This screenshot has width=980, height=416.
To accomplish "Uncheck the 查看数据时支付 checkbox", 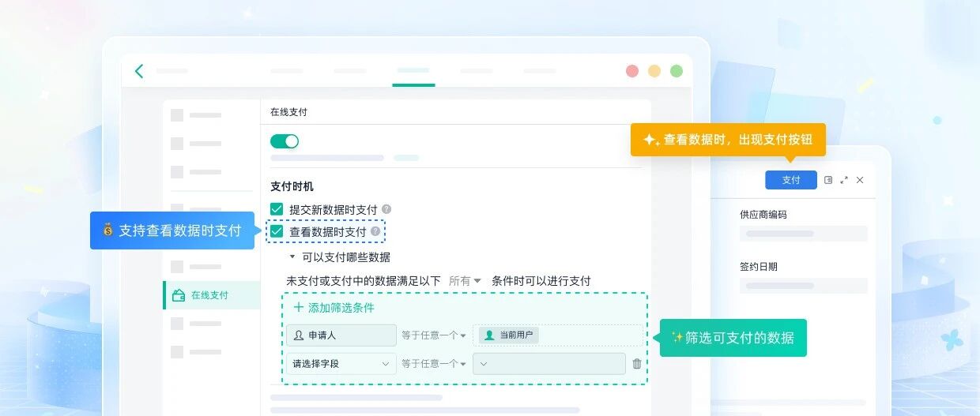I will click(277, 231).
